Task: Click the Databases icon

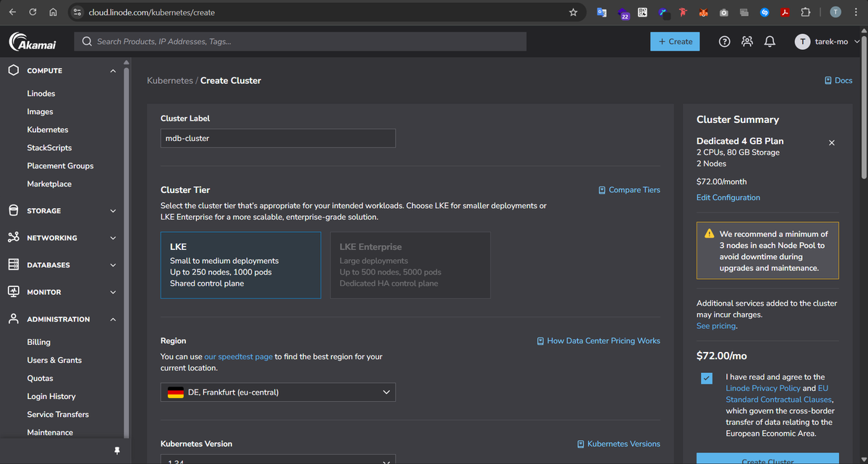Action: (x=14, y=265)
